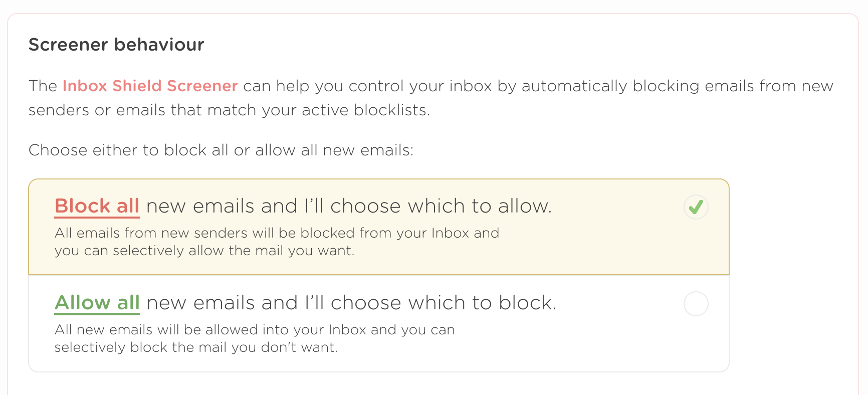
Task: Click the green checkmark on Block all
Action: 696,207
